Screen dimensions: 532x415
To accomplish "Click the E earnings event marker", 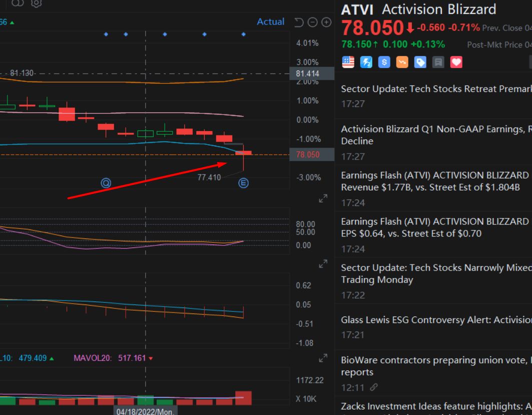I will coord(243,183).
